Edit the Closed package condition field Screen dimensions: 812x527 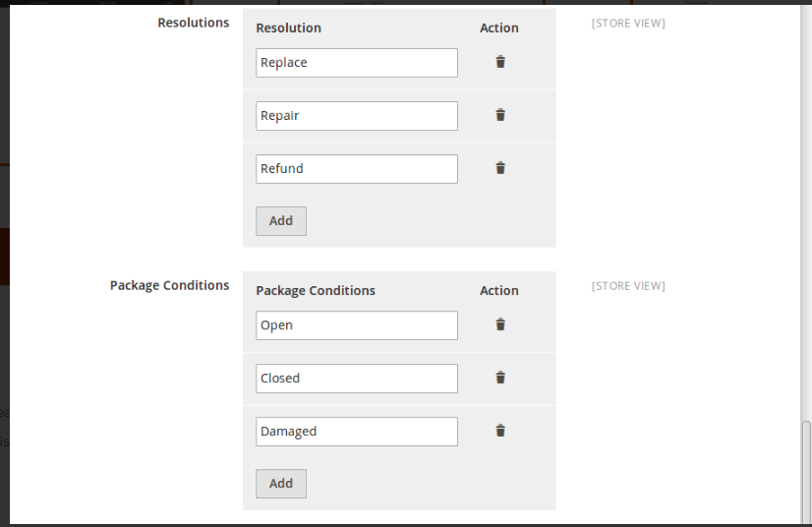(357, 379)
